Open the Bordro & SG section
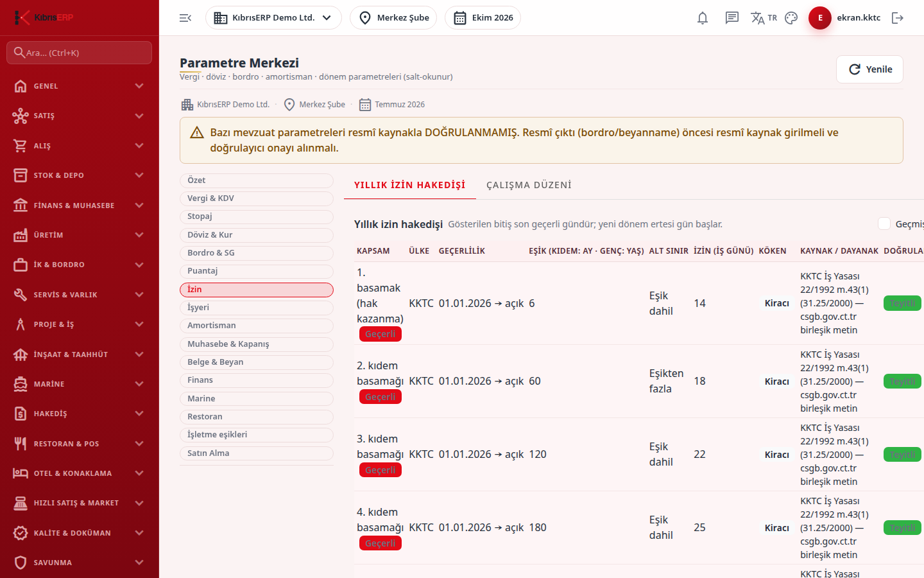 [257, 253]
